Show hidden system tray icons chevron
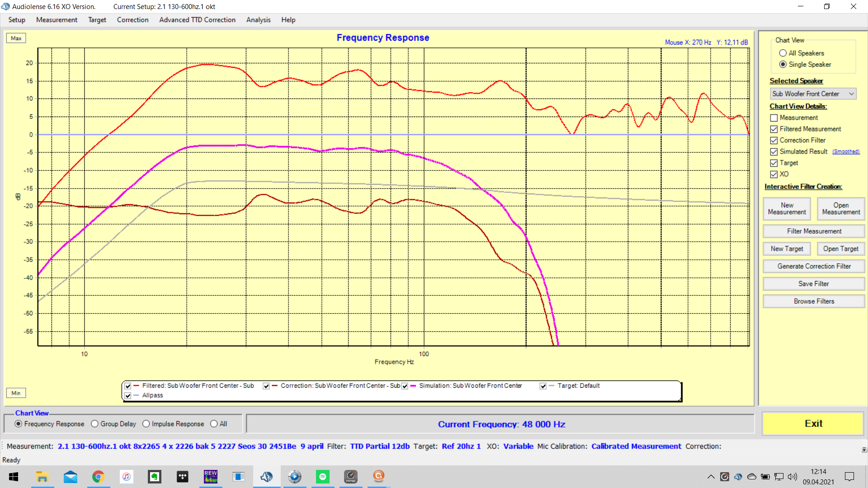868x488 pixels. point(711,476)
